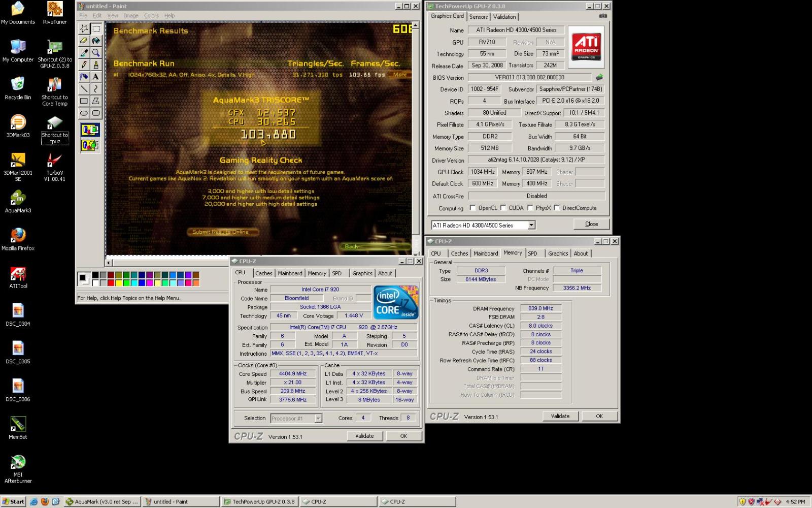Open the Processor selection dropdown in CPU-Z
The image size is (812, 508).
tap(318, 418)
